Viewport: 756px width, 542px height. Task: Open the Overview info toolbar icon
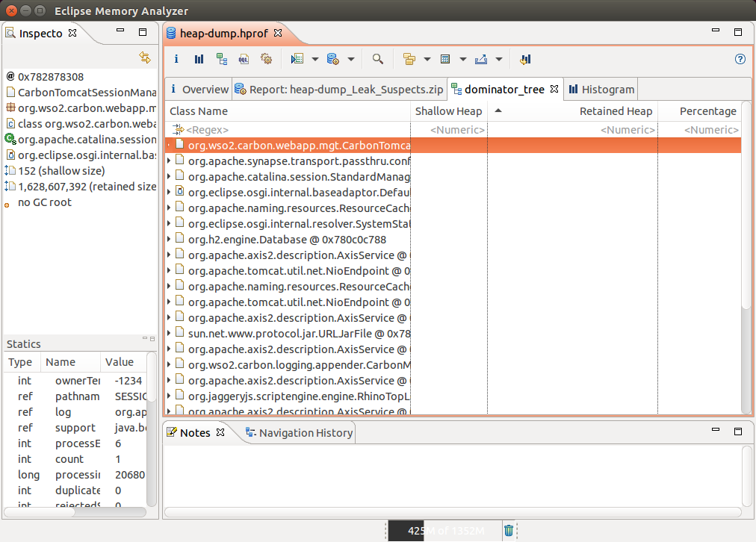[x=176, y=59]
